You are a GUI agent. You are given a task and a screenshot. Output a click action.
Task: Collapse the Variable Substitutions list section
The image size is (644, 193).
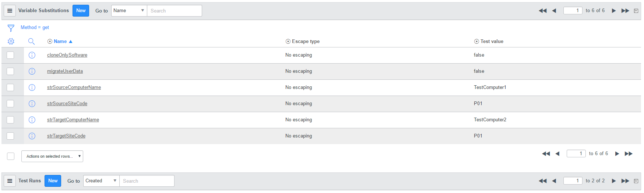tap(636, 11)
